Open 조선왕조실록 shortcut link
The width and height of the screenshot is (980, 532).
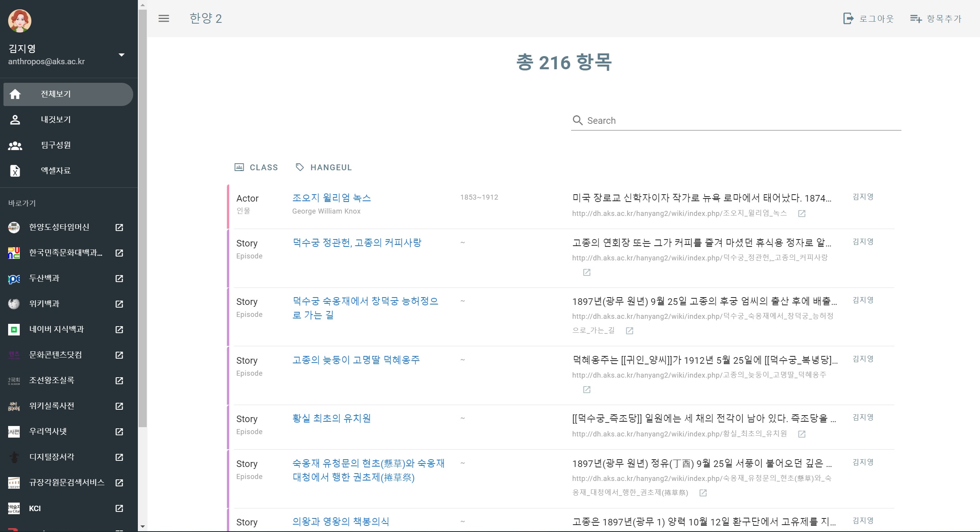(52, 380)
